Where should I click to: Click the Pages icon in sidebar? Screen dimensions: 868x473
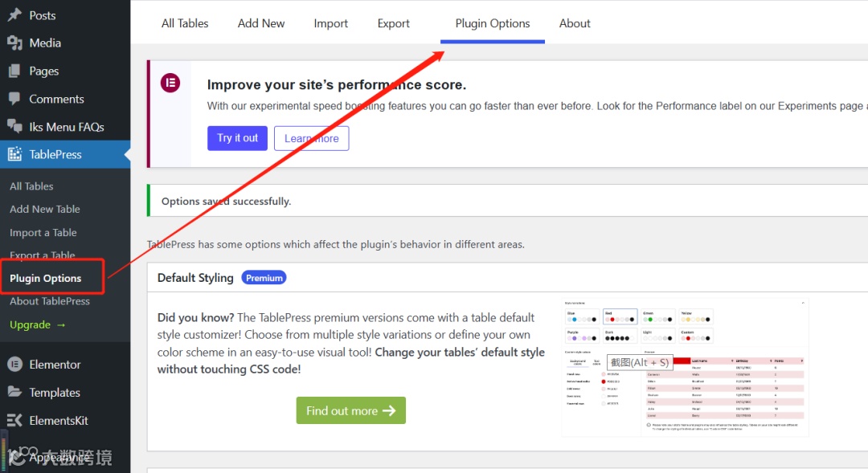click(15, 71)
